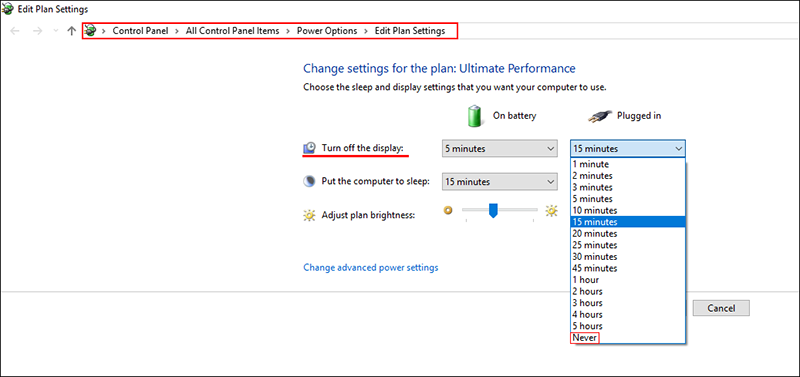The height and width of the screenshot is (377, 800).
Task: Click the Back navigation arrow
Action: click(15, 31)
